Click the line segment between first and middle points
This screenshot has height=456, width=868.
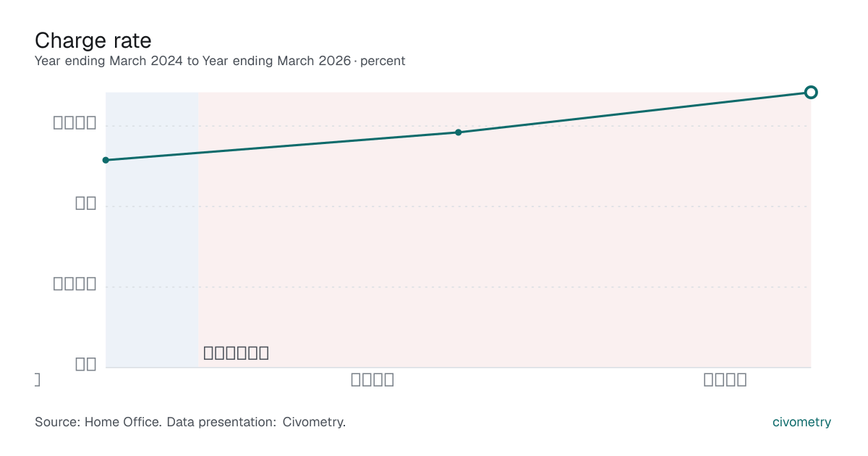[282, 146]
